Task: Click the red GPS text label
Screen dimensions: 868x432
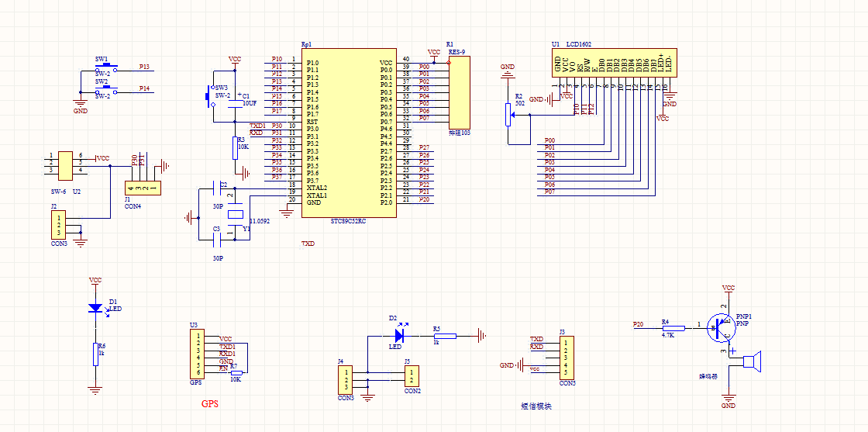Action: (210, 404)
